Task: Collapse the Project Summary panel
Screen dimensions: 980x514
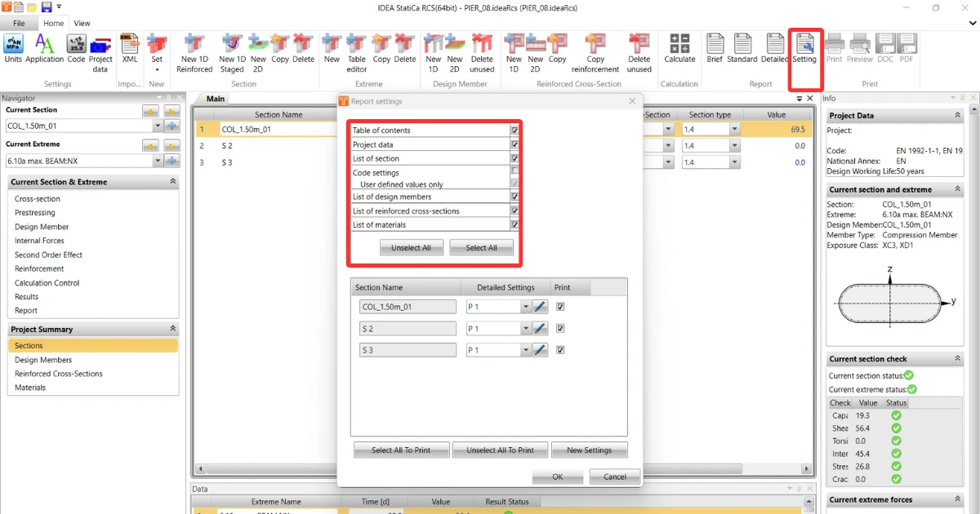Action: pyautogui.click(x=172, y=329)
